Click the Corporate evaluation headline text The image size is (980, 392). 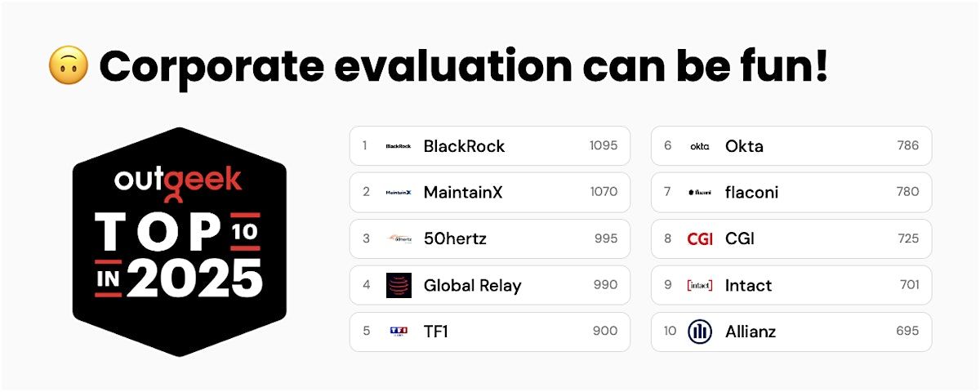[463, 66]
